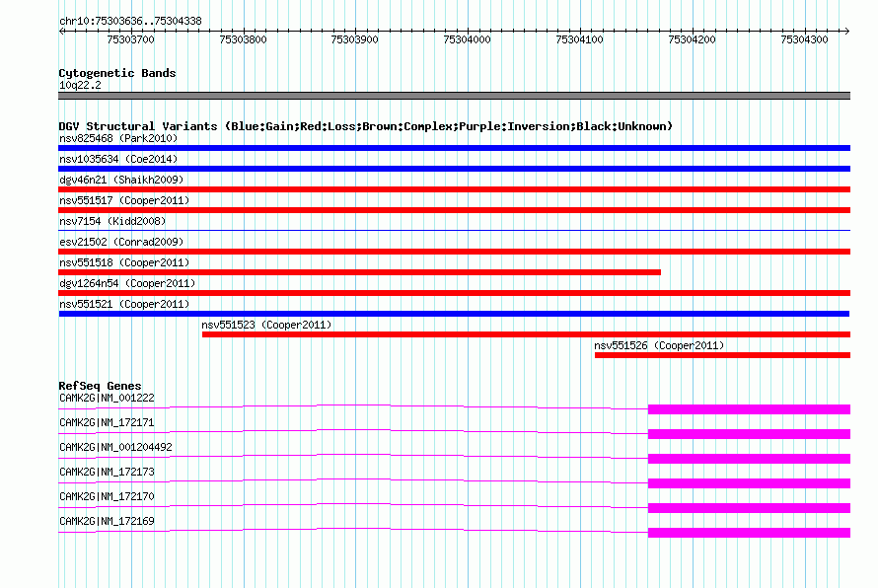Click the nsv551518 (Cooper2011) label
Image resolution: width=878 pixels, height=588 pixels.
[x=124, y=262]
